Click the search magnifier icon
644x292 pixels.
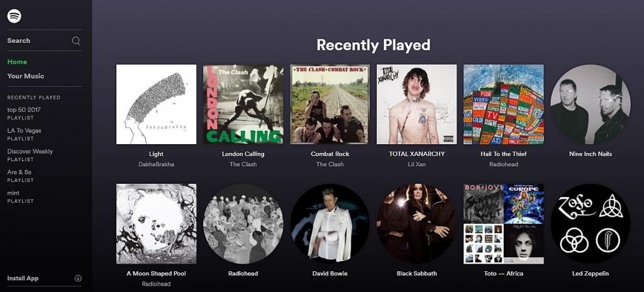click(76, 41)
